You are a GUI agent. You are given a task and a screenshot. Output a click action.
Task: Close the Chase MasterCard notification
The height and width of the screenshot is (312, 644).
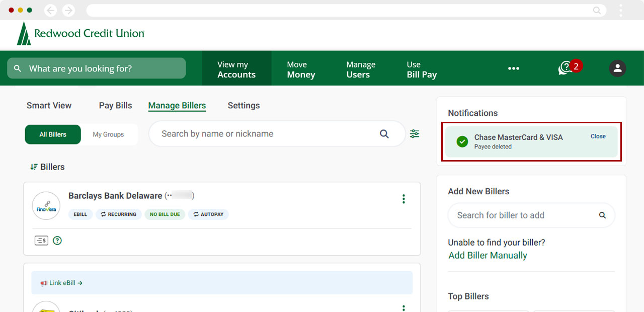click(598, 136)
